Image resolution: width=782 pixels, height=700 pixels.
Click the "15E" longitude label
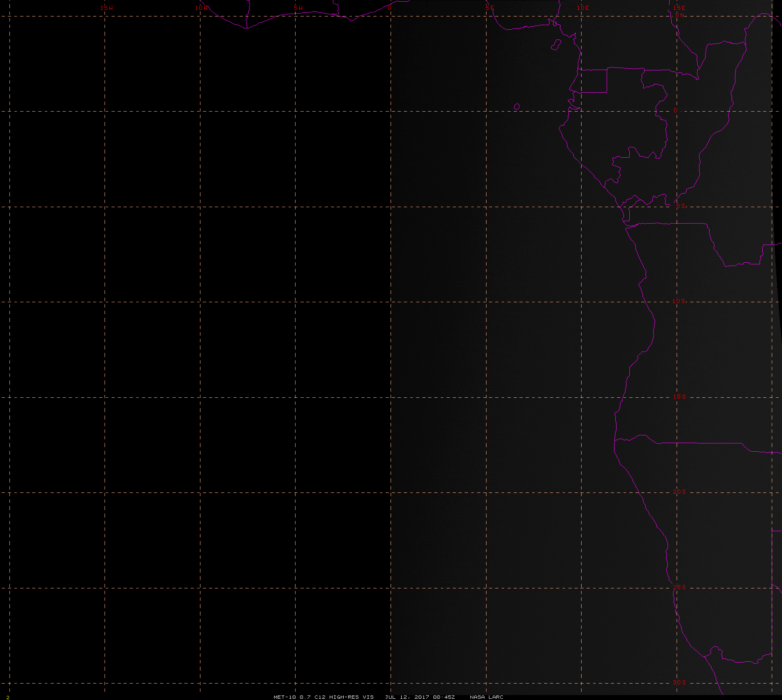point(679,8)
